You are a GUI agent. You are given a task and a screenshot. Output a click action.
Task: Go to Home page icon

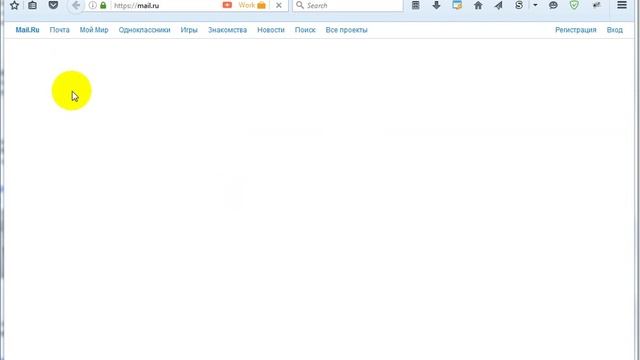(478, 5)
